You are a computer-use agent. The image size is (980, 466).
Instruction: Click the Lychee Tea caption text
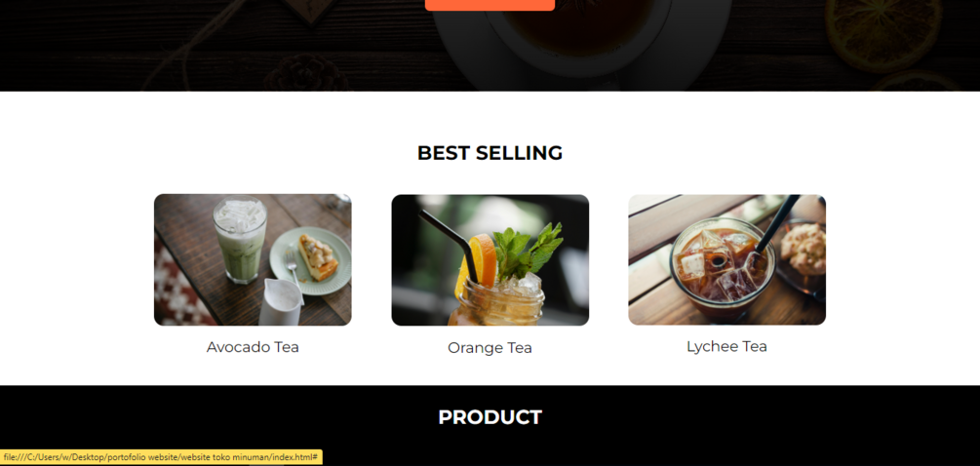pos(726,346)
